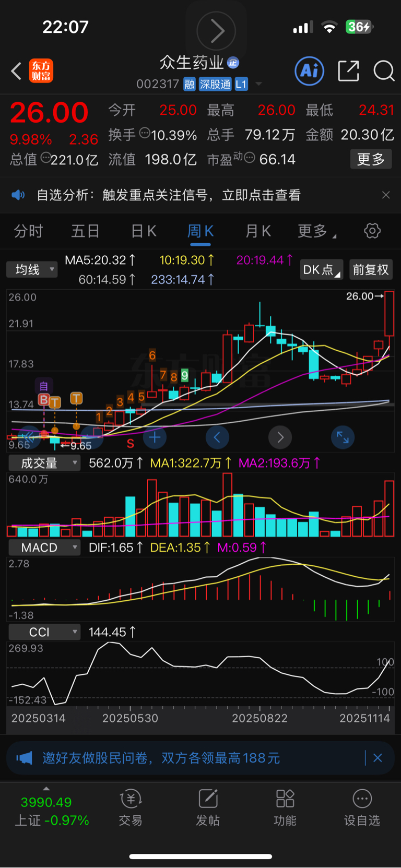Image resolution: width=401 pixels, height=868 pixels.
Task: Switch to 日K tab
Action: coord(144,231)
